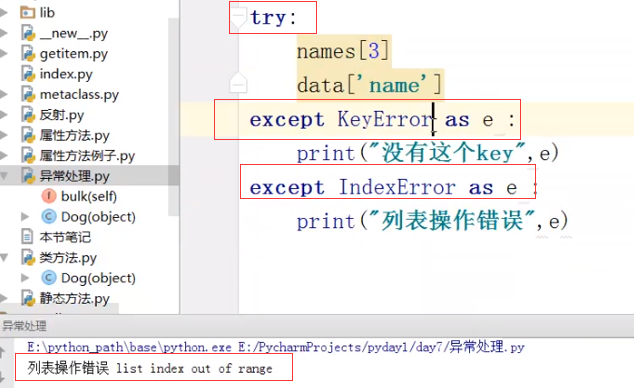This screenshot has height=388, width=634.
Task: Click the 反射.py Python file icon
Action: coord(28,115)
